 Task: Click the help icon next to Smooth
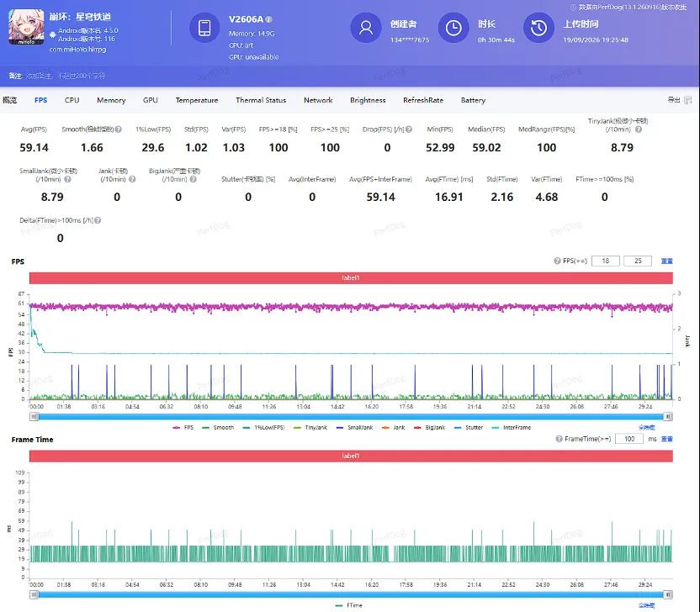click(119, 129)
